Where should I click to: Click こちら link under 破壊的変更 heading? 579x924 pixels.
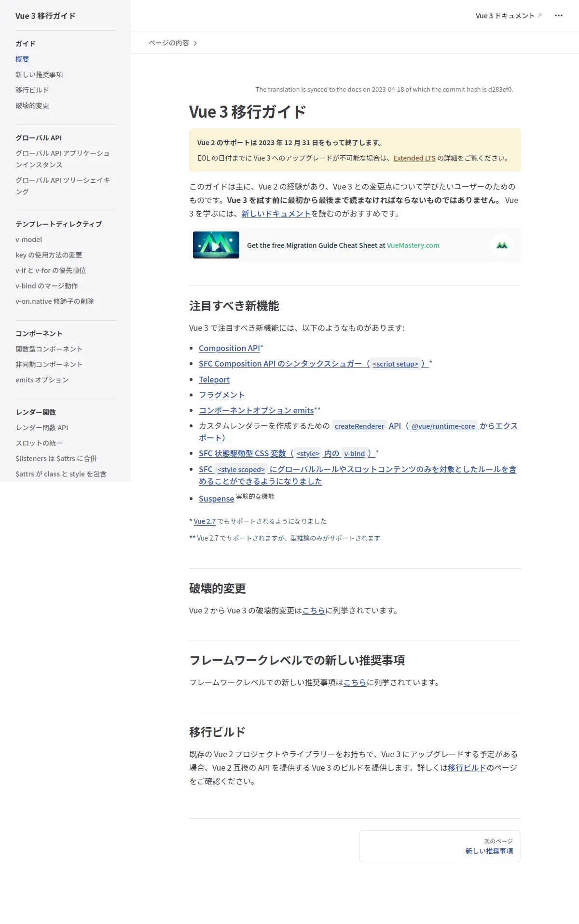pyautogui.click(x=314, y=611)
